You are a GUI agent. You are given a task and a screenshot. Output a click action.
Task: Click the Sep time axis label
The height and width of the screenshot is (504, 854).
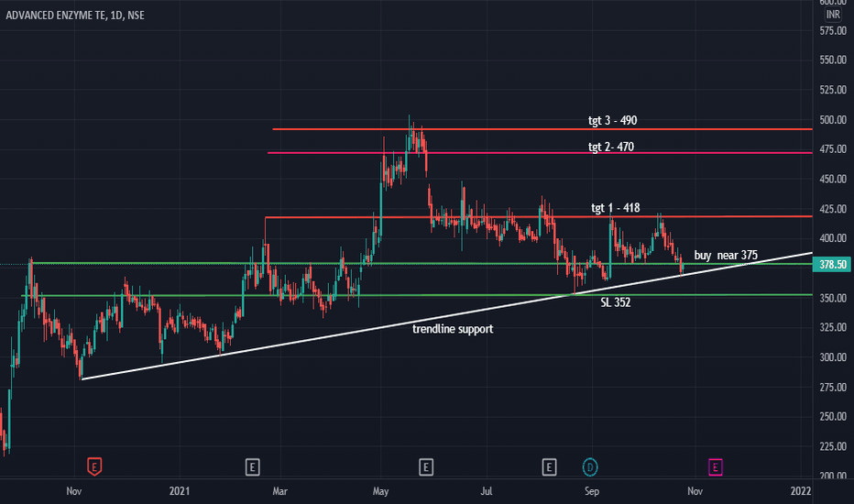592,491
